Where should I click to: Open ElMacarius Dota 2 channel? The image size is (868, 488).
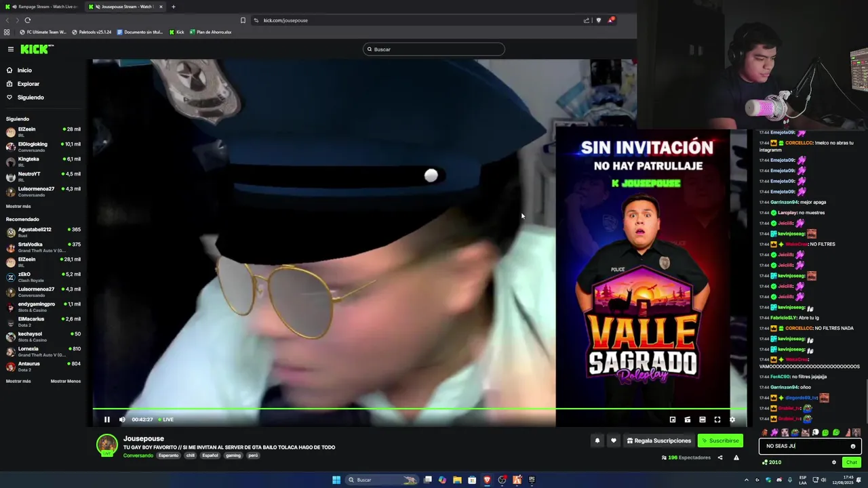tap(43, 321)
